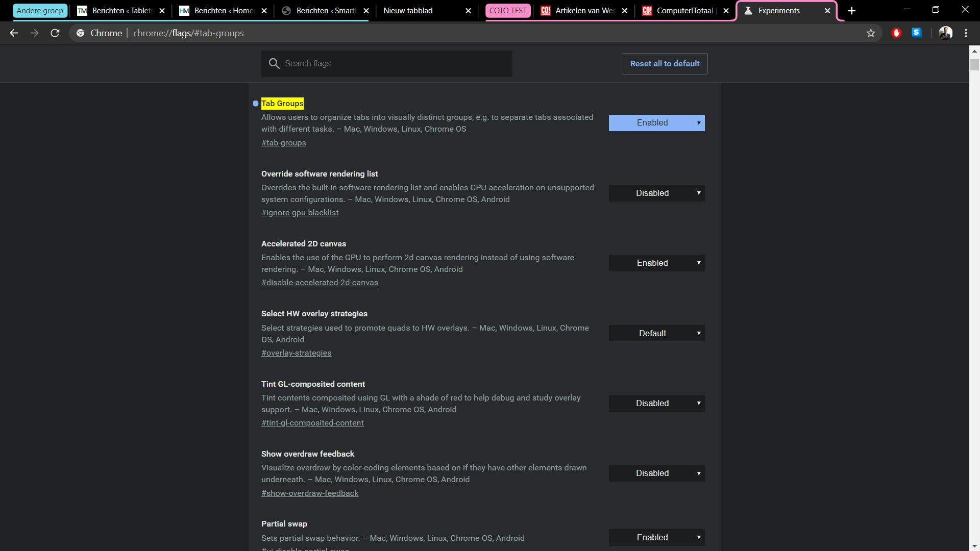Open the Chrome profile avatar
Viewport: 980px width, 551px height.
(x=945, y=33)
